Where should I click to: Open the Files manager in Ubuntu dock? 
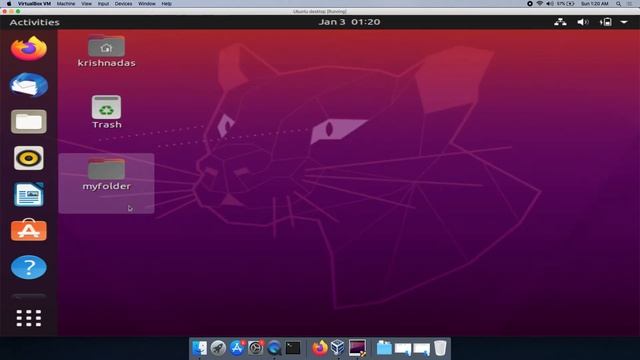29,122
